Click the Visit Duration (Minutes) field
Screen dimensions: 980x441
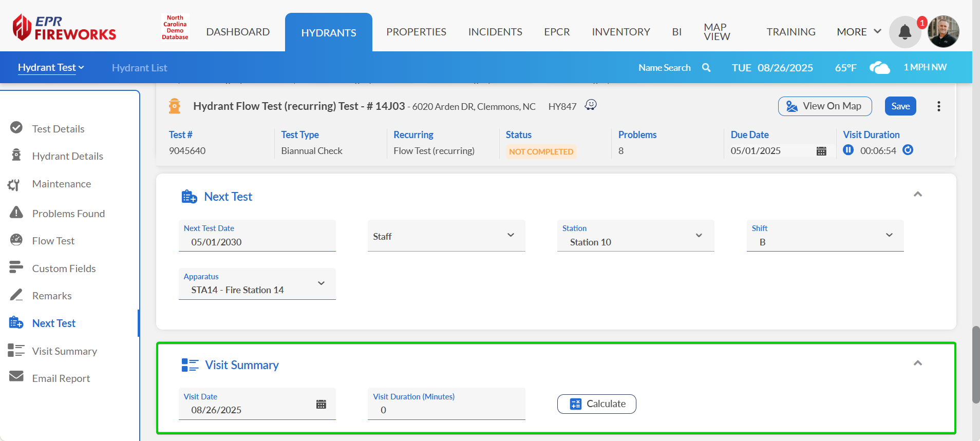(x=446, y=410)
